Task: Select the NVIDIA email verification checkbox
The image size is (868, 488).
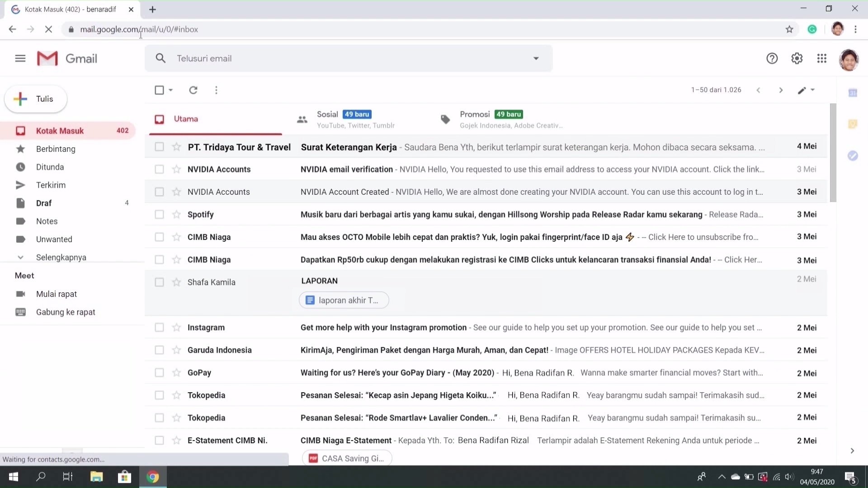Action: (x=159, y=169)
